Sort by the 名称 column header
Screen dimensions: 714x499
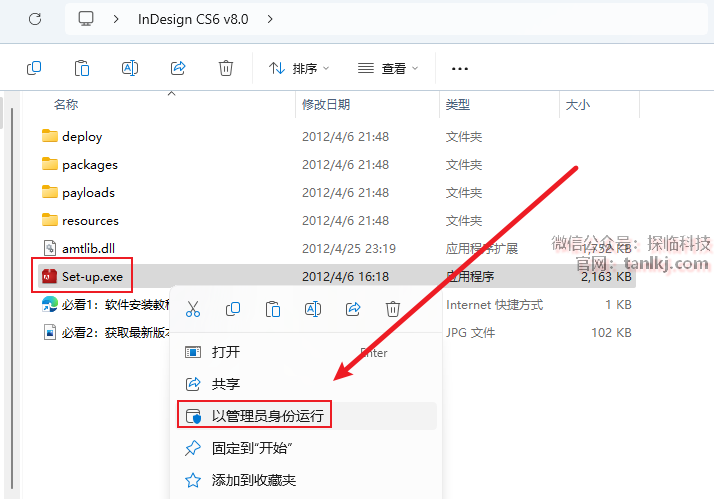[66, 105]
